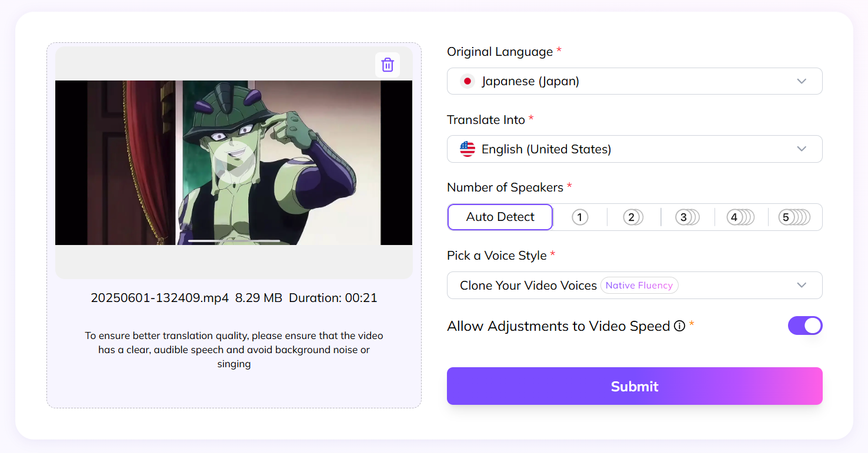
Task: Open the Original Language dropdown
Action: click(635, 81)
